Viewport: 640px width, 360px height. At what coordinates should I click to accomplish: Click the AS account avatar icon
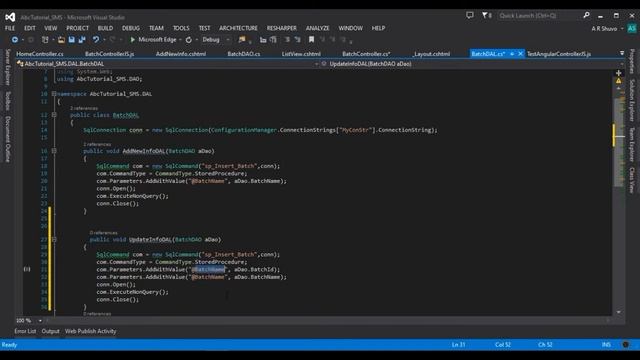tap(632, 28)
